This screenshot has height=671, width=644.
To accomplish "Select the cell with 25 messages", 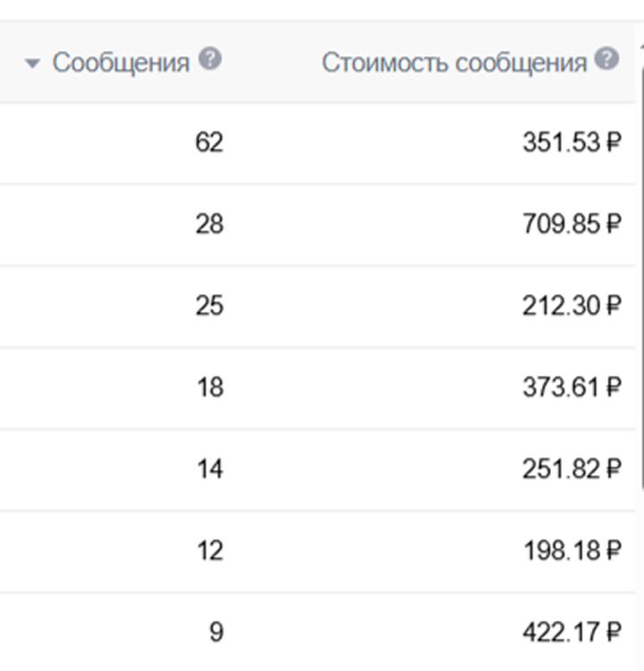I will pos(208,306).
